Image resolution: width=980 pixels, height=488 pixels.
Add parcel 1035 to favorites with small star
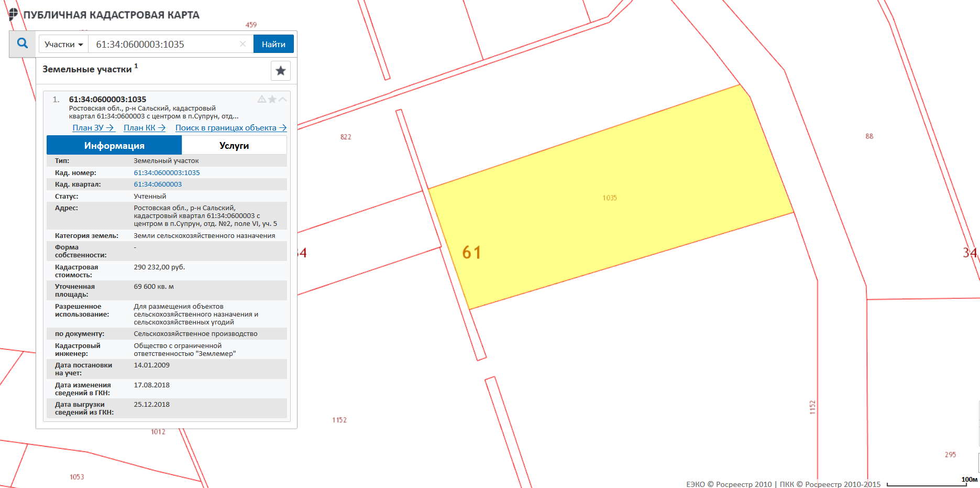point(272,99)
